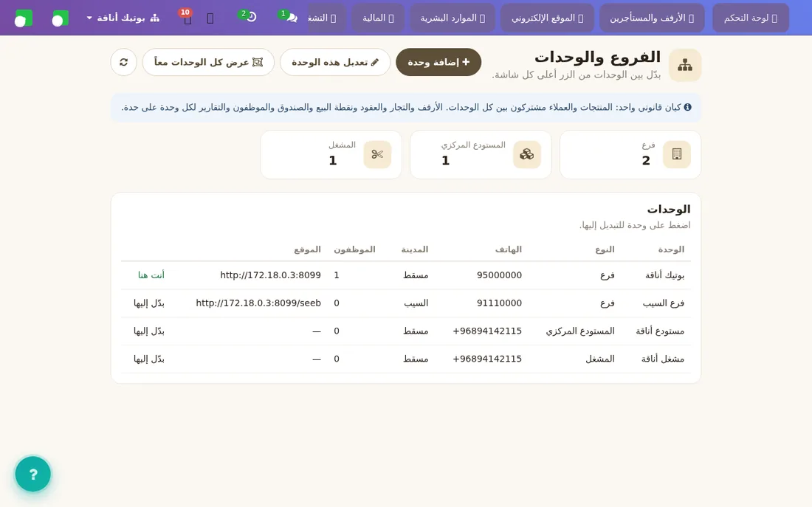Open the history clock icon with badge 2
812x507 pixels.
[249, 17]
